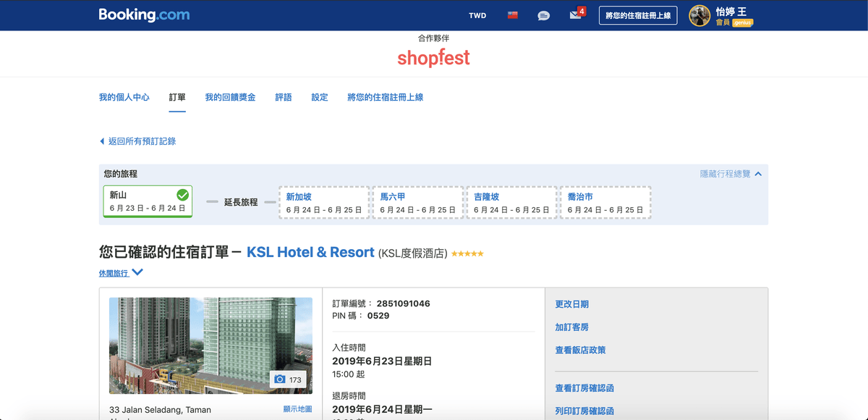This screenshot has width=868, height=420.
Task: Click the shopfest partner logo
Action: pos(434,58)
